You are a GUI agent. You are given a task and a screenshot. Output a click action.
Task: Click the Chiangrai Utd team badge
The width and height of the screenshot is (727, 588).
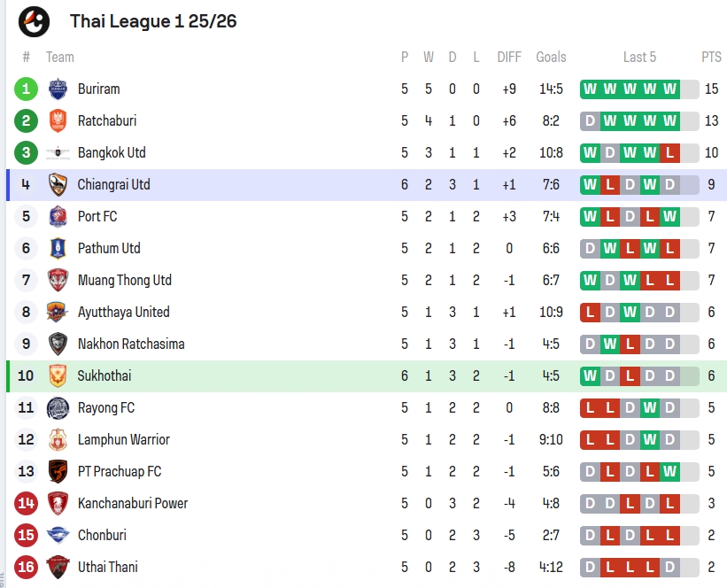pos(58,184)
